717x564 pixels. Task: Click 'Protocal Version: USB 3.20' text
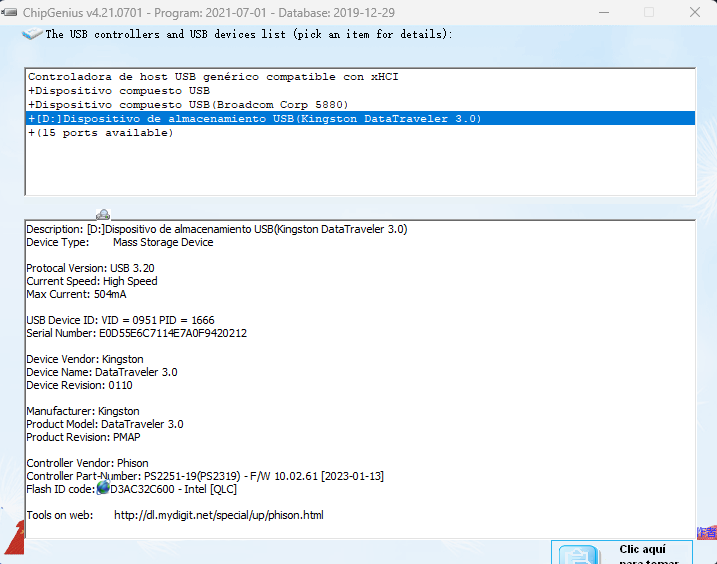(x=91, y=268)
